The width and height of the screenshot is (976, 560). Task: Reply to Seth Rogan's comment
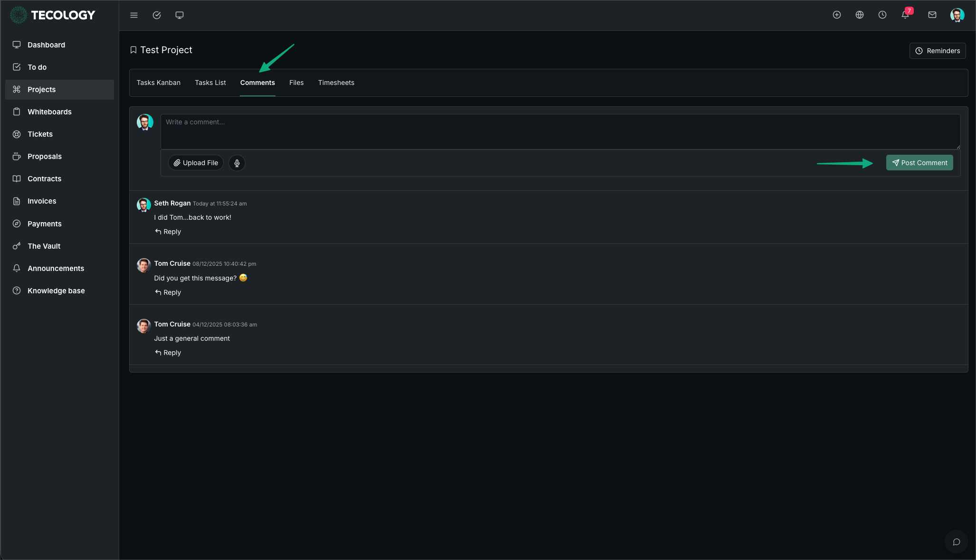click(x=168, y=232)
